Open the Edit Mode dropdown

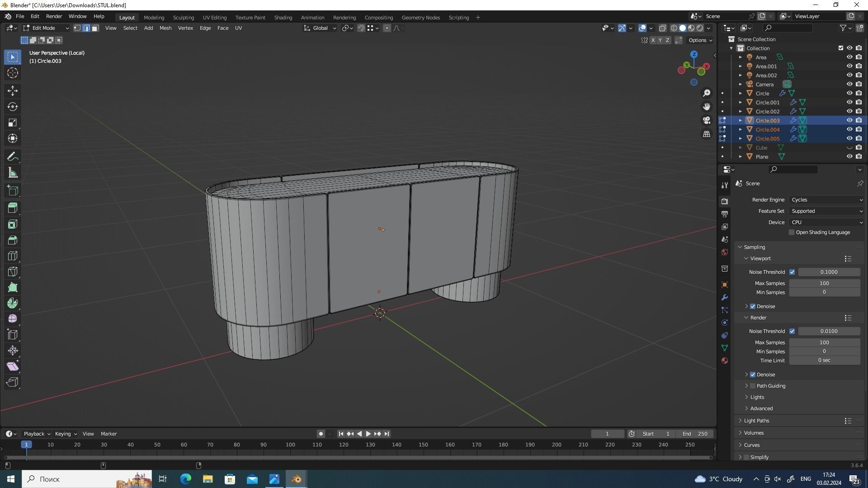pyautogui.click(x=46, y=28)
